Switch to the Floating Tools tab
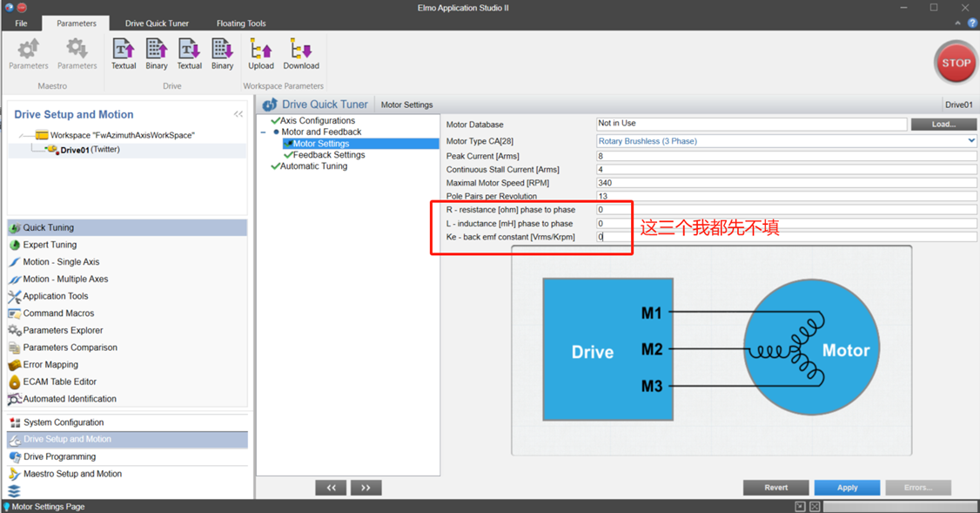The image size is (980, 513). tap(241, 24)
